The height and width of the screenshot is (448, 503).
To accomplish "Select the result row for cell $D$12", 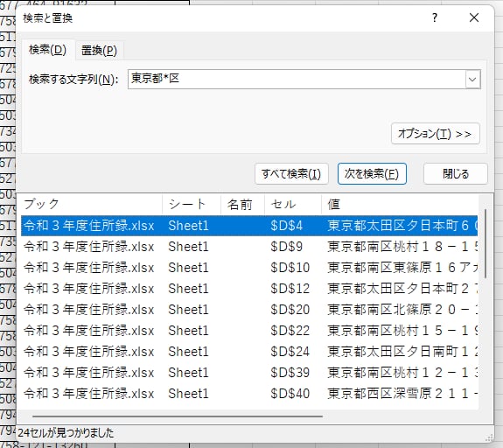I will (x=249, y=289).
